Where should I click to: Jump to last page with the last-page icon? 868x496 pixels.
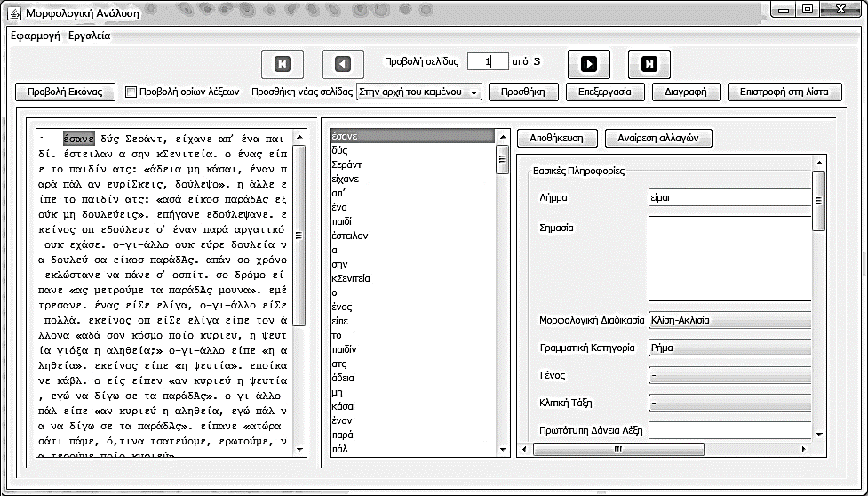pos(649,64)
